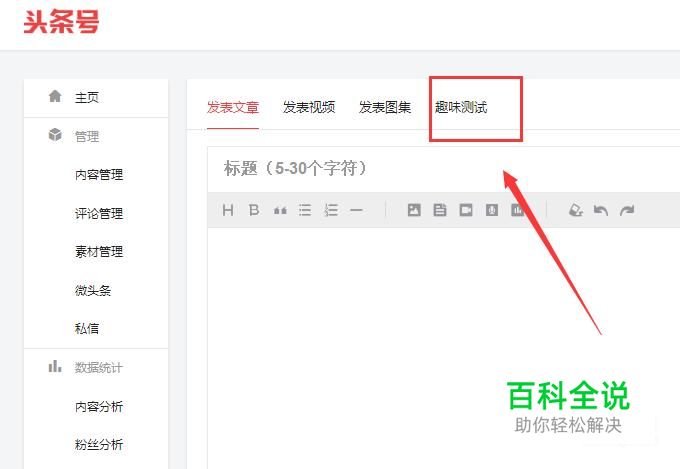Screen dimensions: 680x469
Task: Open 评论管理 in the sidebar
Action: pyautogui.click(x=99, y=213)
